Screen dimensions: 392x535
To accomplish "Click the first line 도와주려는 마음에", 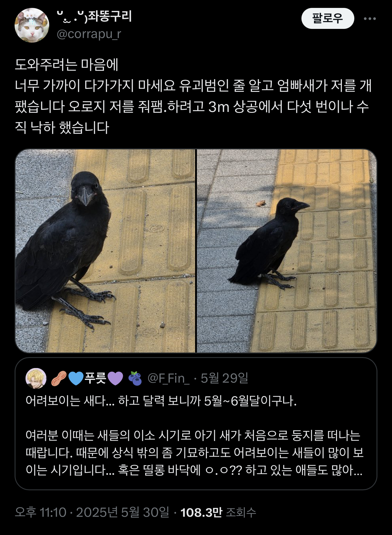I will (67, 65).
